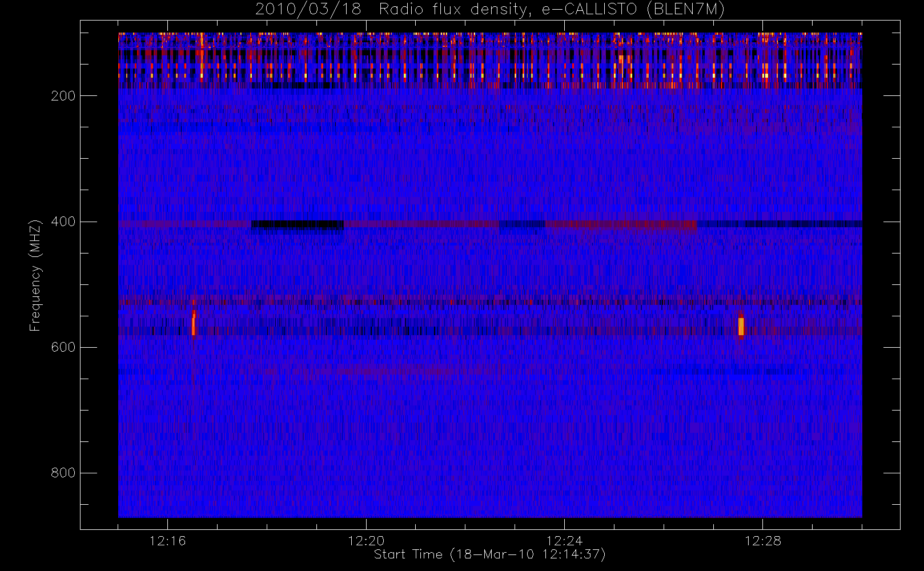The width and height of the screenshot is (924, 571).
Task: Click the 200 frequency tick label
Action: coord(63,96)
